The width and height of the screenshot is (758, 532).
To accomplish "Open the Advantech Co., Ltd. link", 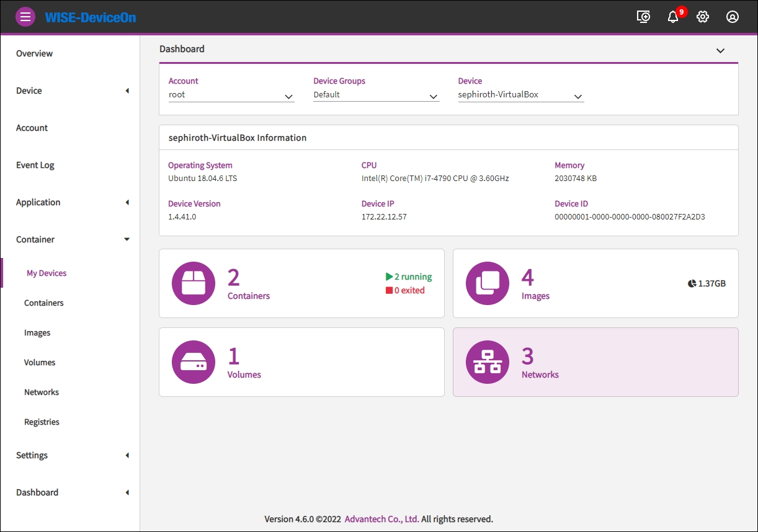I will coord(381,519).
